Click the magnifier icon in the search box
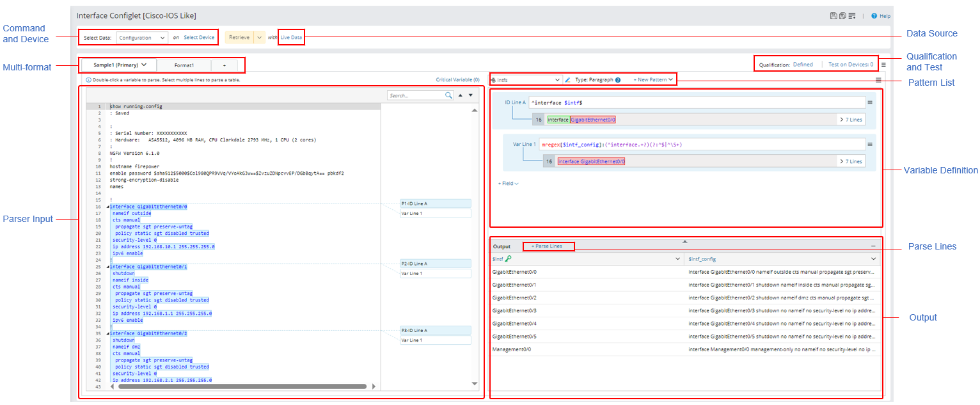The width and height of the screenshot is (980, 405). point(448,95)
